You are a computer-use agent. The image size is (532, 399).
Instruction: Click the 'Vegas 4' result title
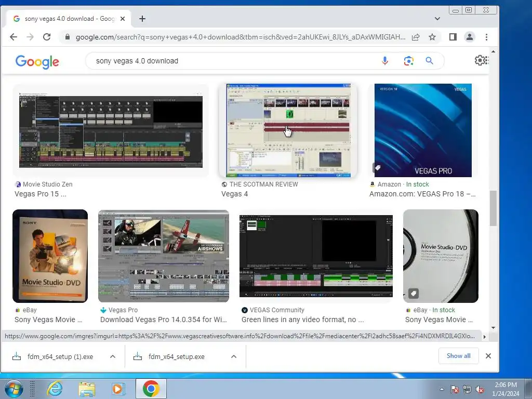pyautogui.click(x=234, y=194)
